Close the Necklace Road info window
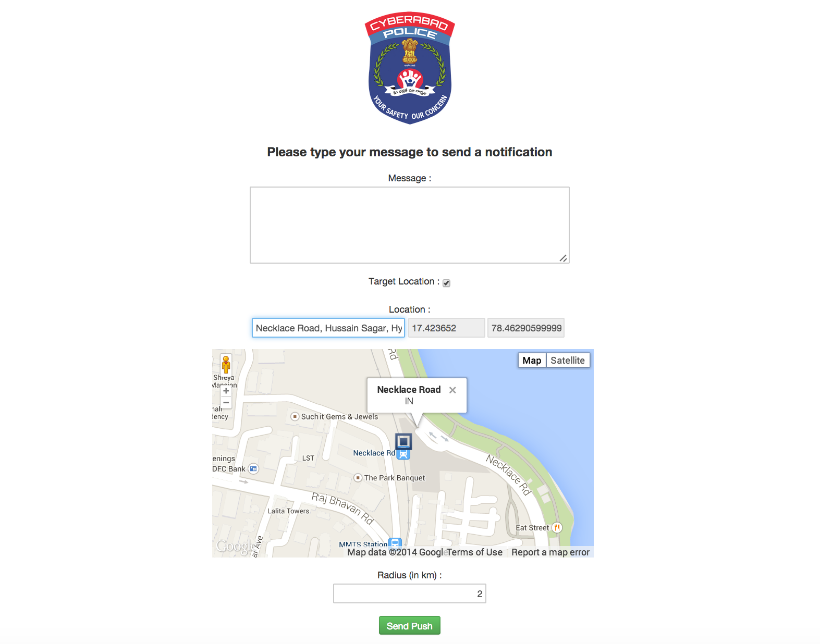Image resolution: width=820 pixels, height=644 pixels. pyautogui.click(x=452, y=390)
